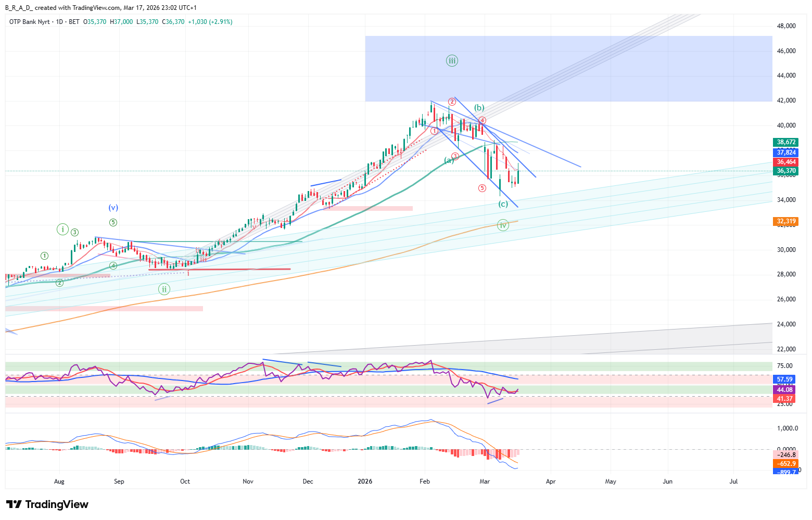
Task: Select the purple 44.08 RSI value label
Action: [x=784, y=390]
